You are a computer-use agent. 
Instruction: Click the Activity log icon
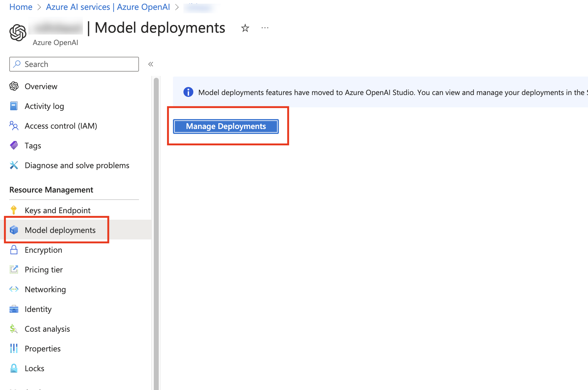[14, 106]
